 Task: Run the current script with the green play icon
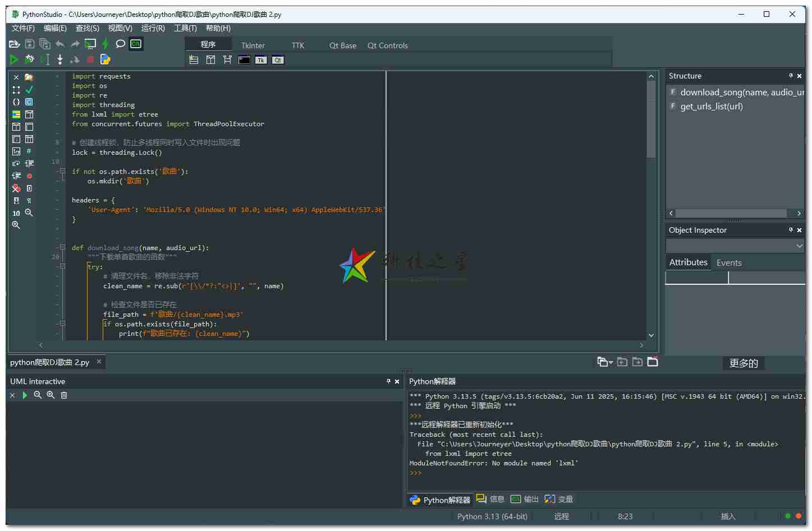pyautogui.click(x=14, y=59)
